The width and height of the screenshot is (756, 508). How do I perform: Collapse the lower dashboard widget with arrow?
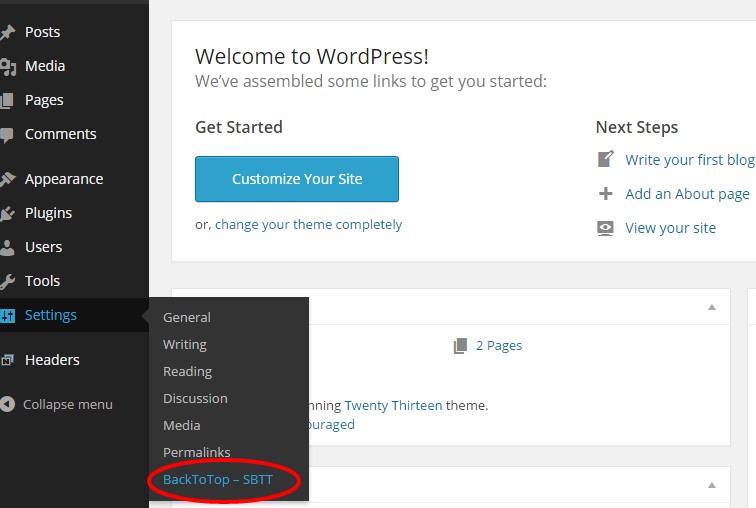[712, 485]
